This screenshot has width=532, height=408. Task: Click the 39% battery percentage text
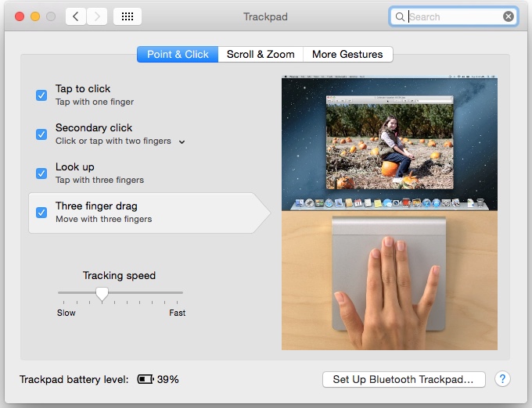click(x=167, y=379)
